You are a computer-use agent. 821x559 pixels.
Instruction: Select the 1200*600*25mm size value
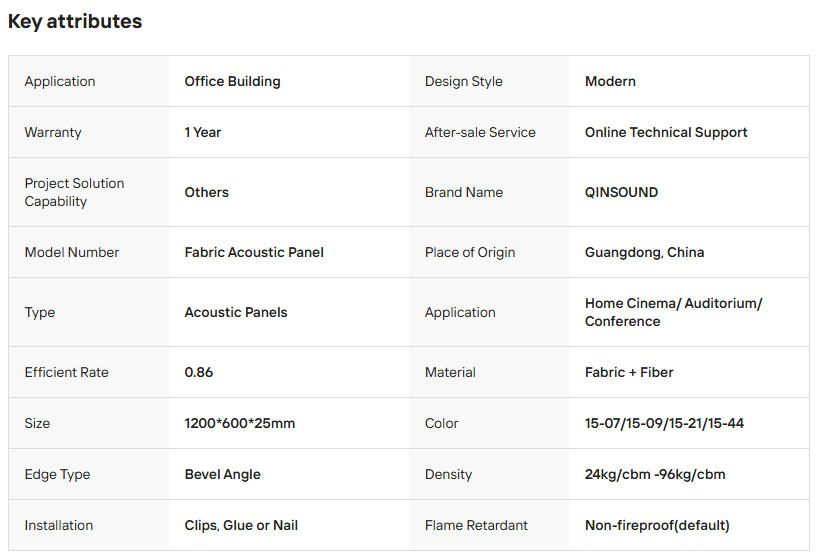click(240, 423)
